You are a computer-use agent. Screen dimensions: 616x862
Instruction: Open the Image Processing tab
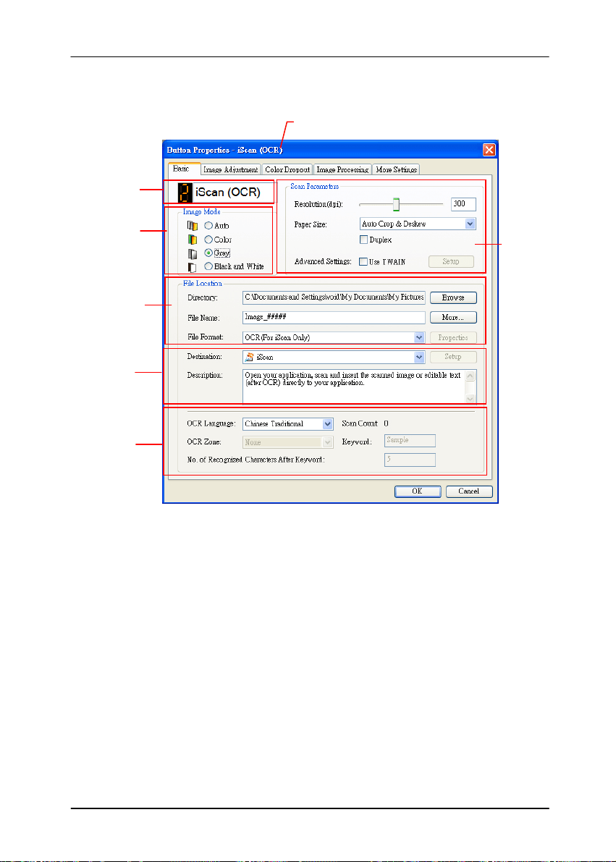[x=342, y=170]
